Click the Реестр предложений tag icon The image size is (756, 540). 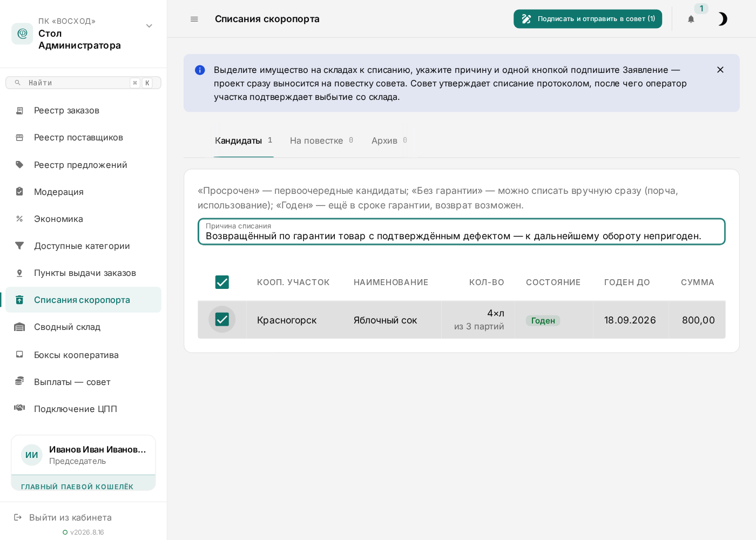pos(19,165)
